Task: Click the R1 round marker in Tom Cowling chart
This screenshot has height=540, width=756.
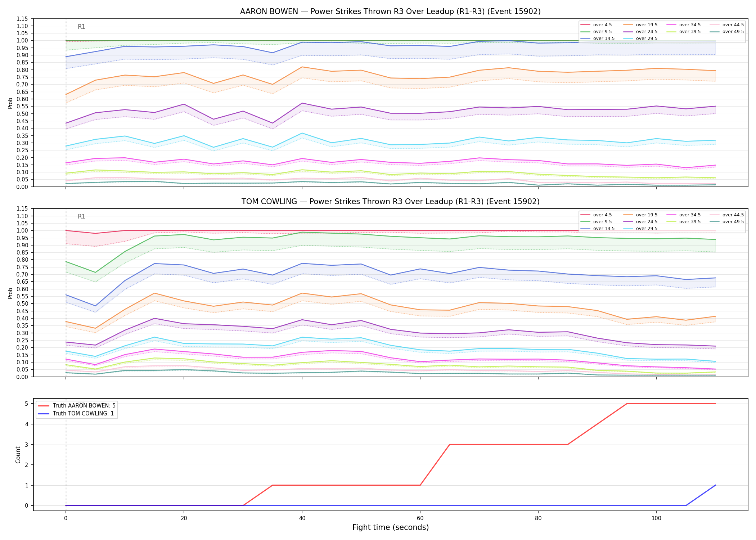Action: click(x=81, y=216)
